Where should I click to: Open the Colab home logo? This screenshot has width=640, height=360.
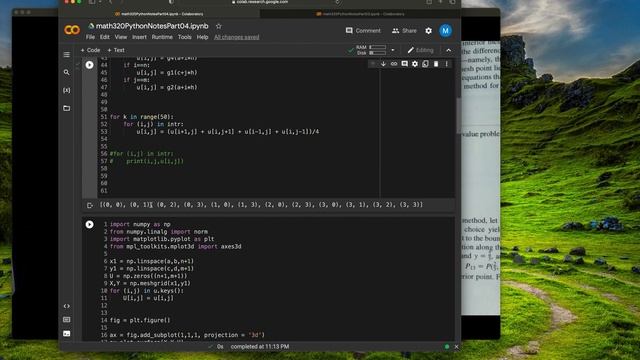click(x=72, y=30)
